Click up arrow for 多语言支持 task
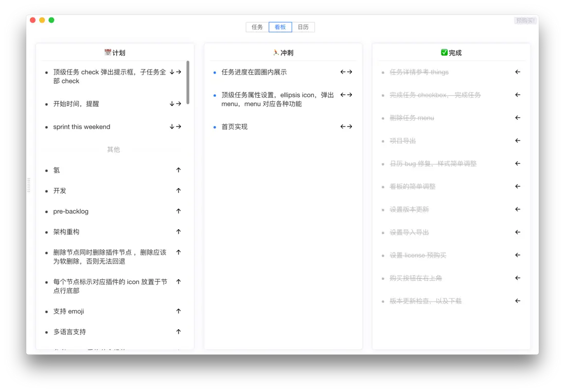This screenshot has width=565, height=392. (179, 331)
